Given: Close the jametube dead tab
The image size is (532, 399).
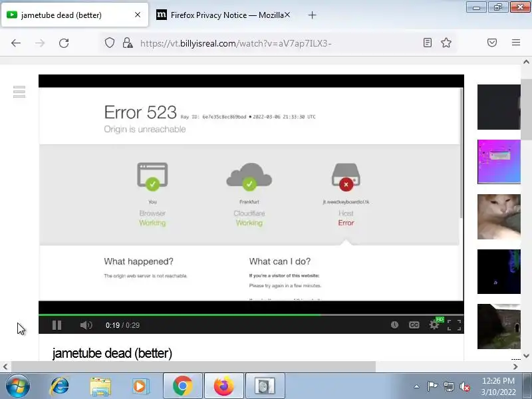Looking at the screenshot, I should point(138,15).
